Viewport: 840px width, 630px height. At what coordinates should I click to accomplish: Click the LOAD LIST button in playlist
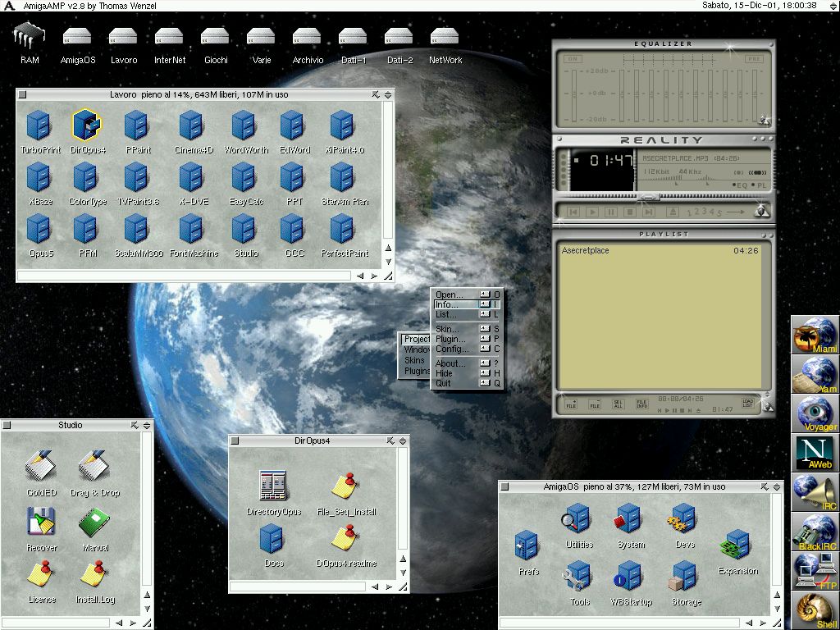[x=747, y=404]
